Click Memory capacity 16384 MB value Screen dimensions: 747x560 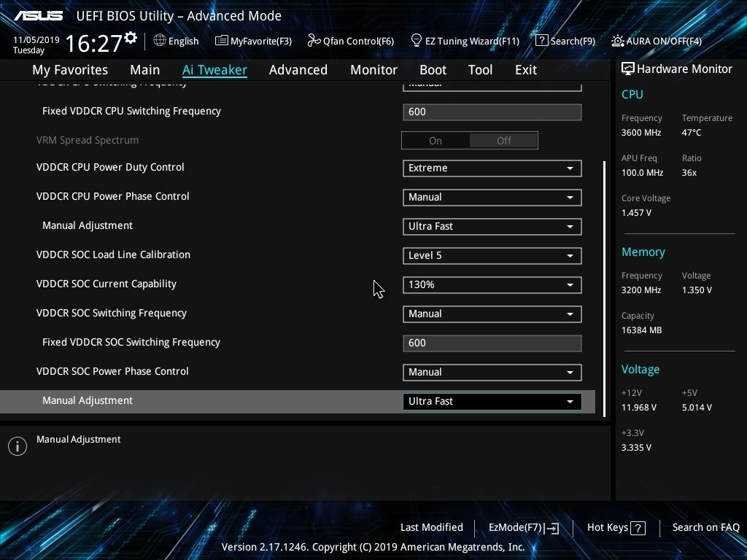coord(641,330)
